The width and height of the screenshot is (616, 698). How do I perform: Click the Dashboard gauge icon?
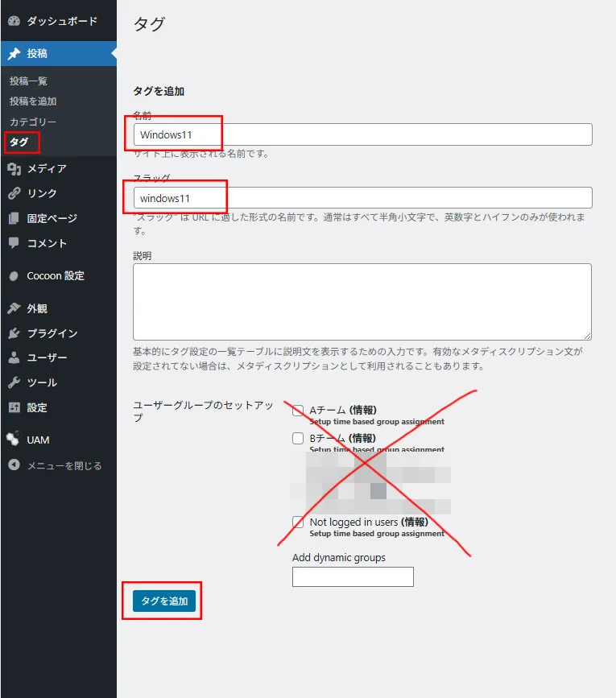pos(14,21)
